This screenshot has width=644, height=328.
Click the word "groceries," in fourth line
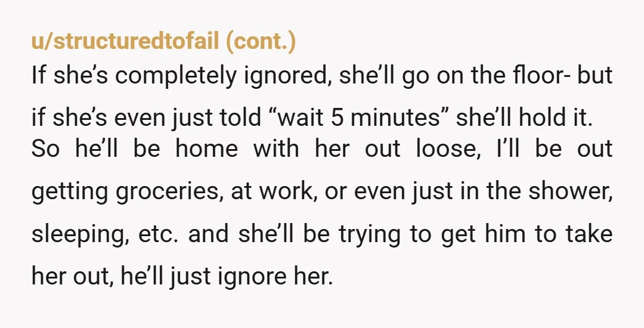point(169,191)
